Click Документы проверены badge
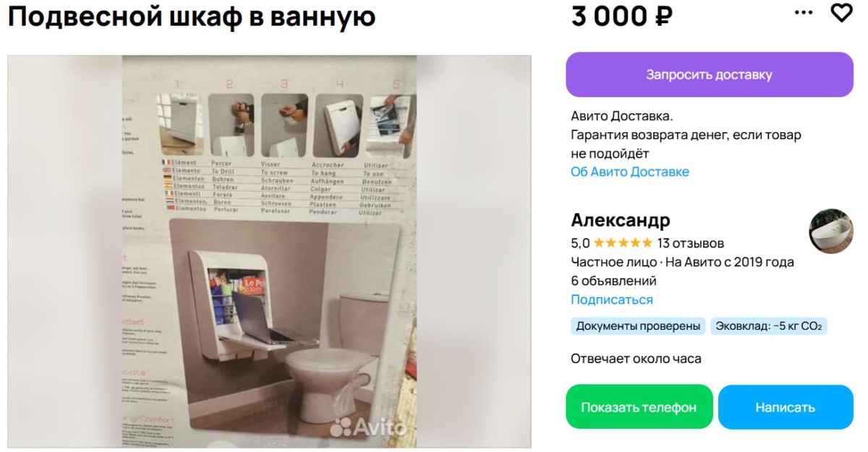This screenshot has height=452, width=868. 639,326
